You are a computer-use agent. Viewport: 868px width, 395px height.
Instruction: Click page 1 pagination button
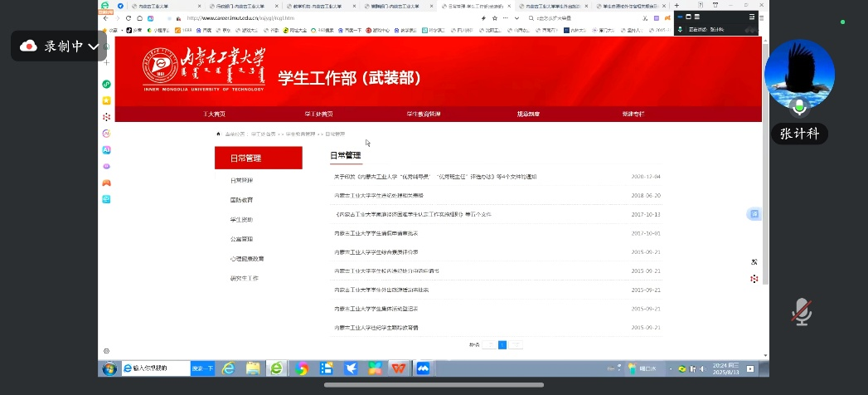click(x=502, y=344)
